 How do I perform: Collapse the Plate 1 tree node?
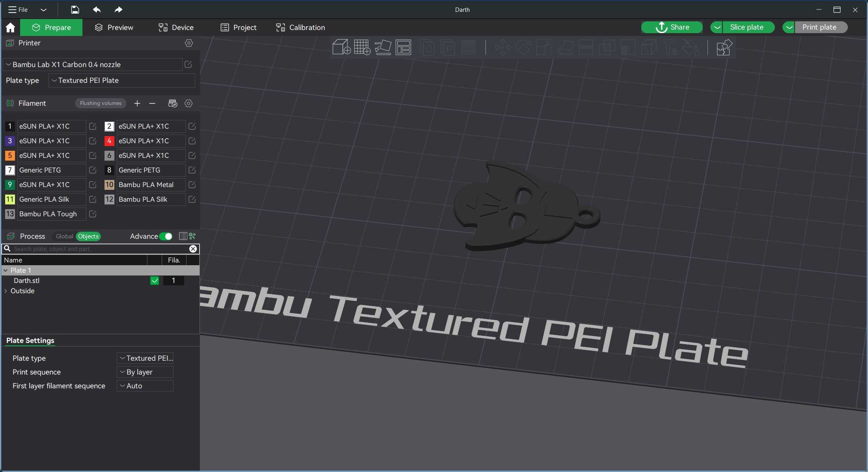click(6, 270)
